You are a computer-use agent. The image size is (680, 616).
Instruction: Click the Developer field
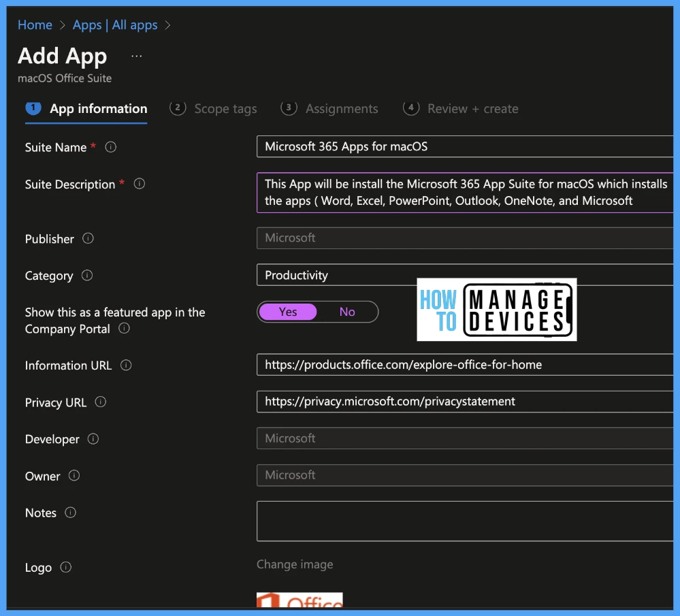pos(465,438)
